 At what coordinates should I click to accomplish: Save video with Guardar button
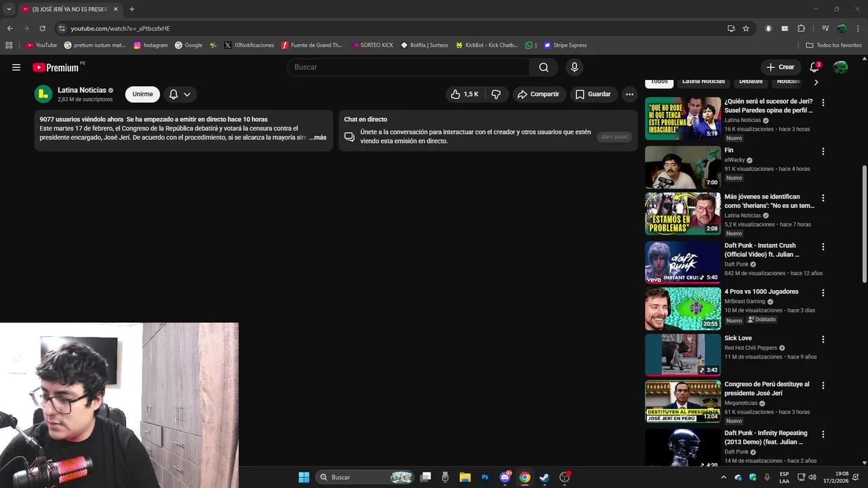(x=593, y=94)
